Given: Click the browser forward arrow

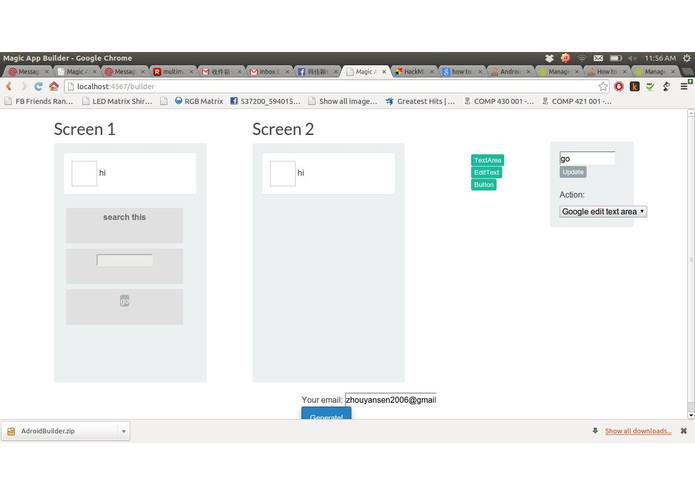Looking at the screenshot, I should (23, 86).
